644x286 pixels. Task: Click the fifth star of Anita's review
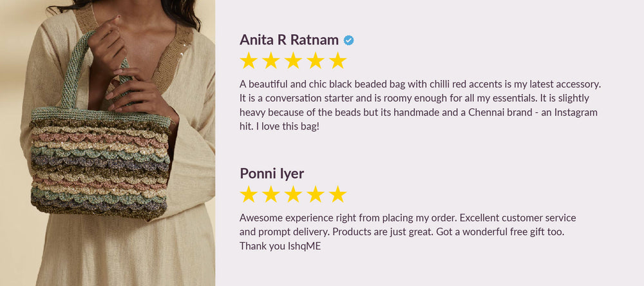point(337,61)
